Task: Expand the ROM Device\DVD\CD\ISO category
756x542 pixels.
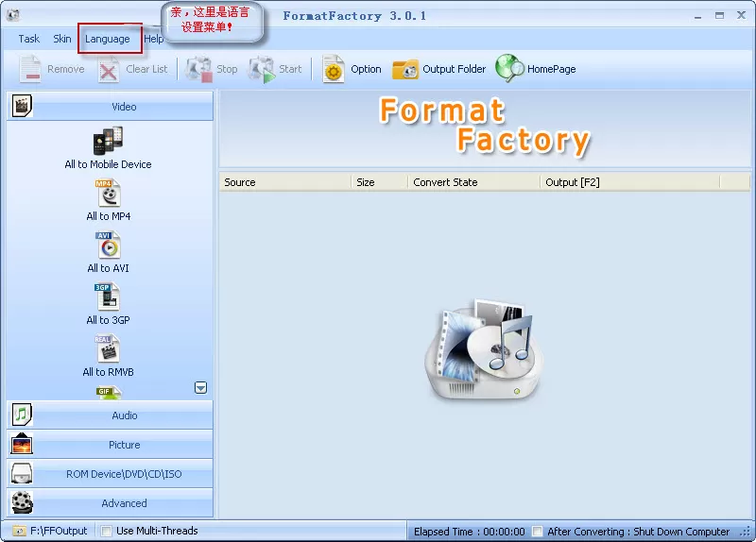Action: [x=110, y=474]
